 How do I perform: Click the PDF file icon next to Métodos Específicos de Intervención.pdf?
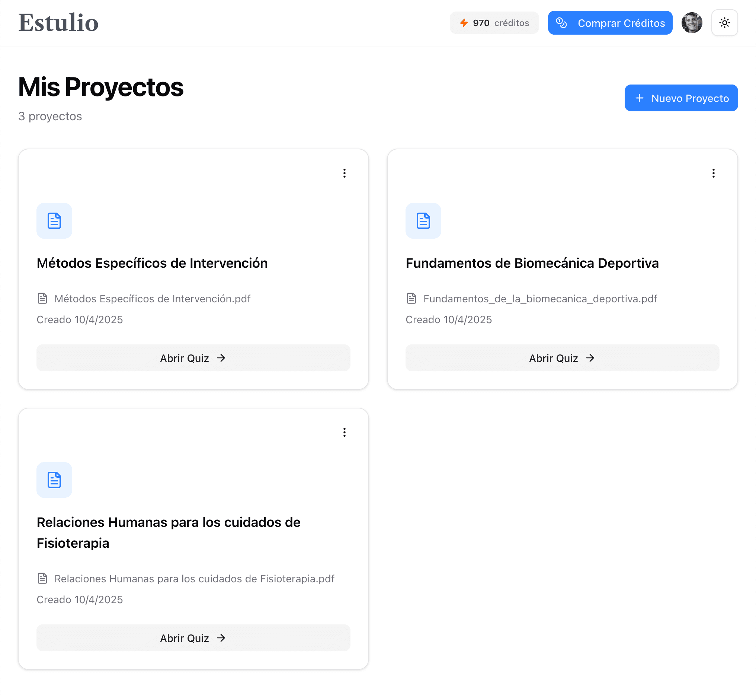[42, 299]
